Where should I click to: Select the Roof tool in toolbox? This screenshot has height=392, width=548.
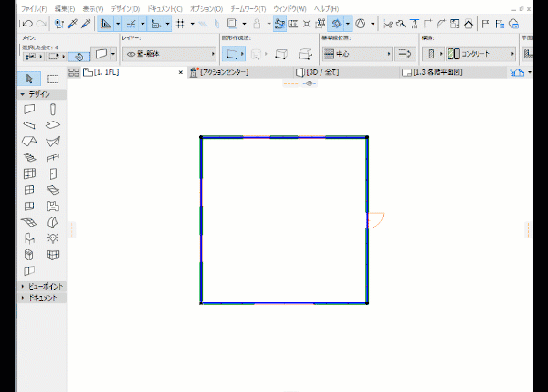[29, 142]
